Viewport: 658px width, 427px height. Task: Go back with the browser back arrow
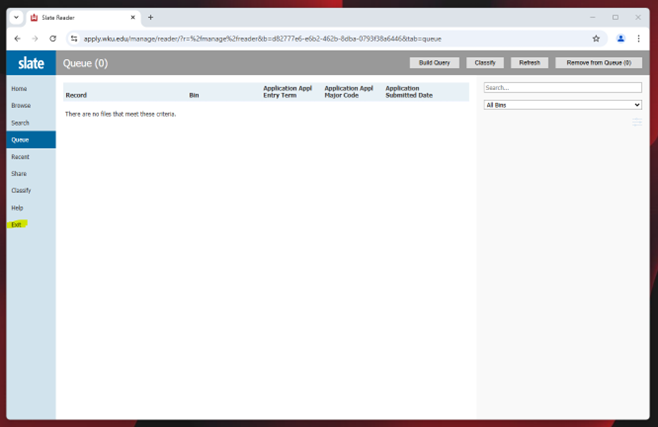(17, 39)
